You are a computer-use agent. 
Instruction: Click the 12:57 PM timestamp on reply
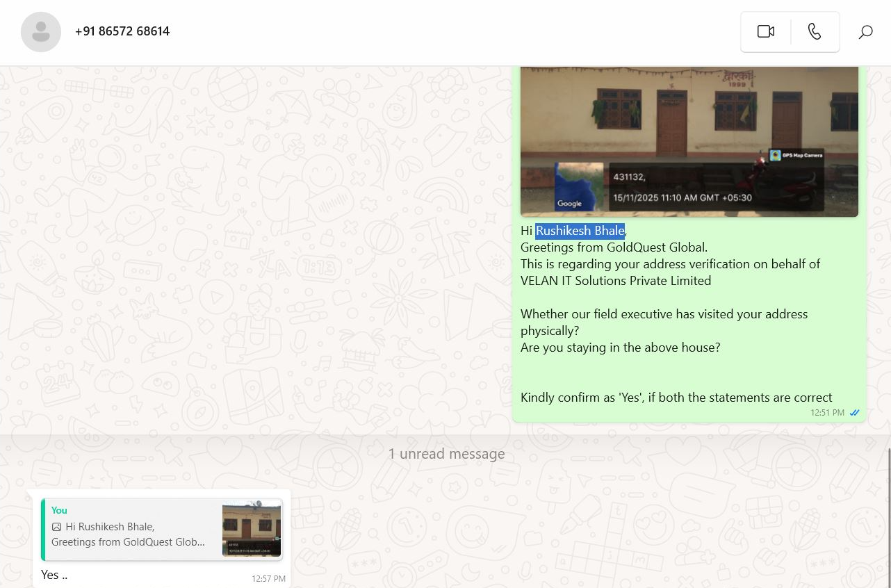(x=268, y=578)
